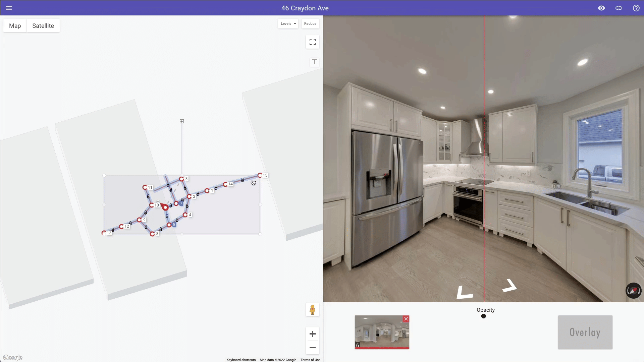Open the help question mark icon
Viewport: 644px width, 362px height.
(x=636, y=8)
